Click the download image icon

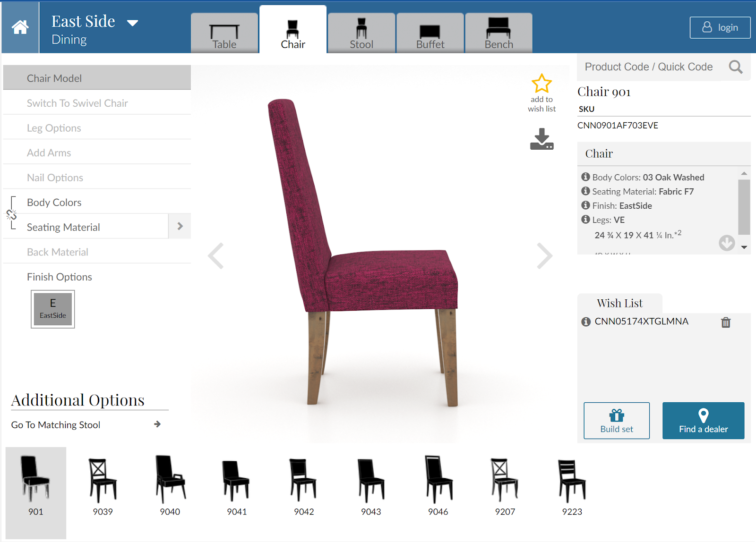click(541, 139)
